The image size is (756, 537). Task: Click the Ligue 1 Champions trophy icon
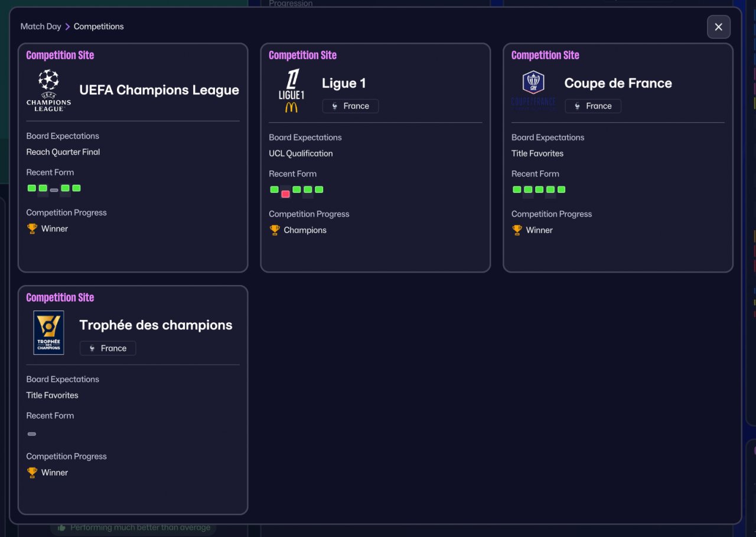(x=275, y=230)
